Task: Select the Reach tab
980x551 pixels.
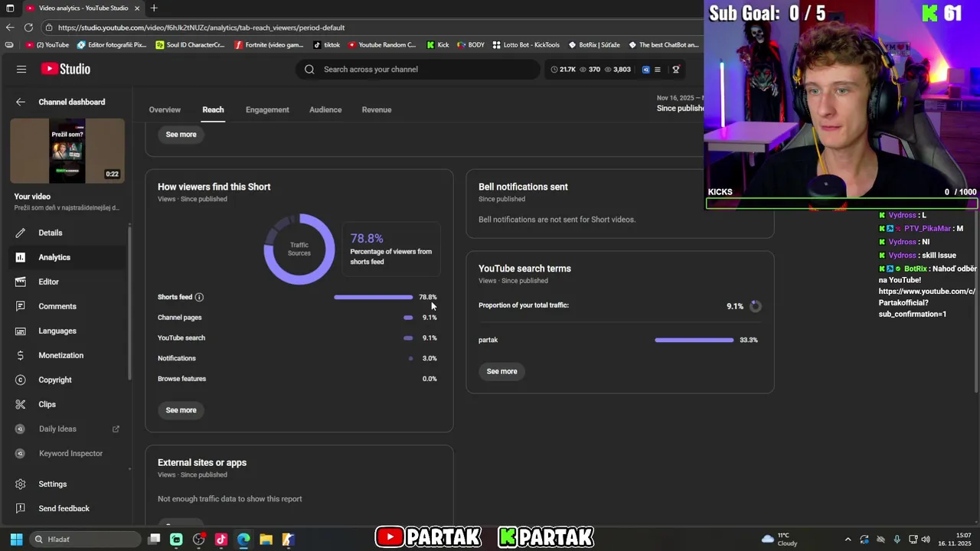Action: [213, 109]
